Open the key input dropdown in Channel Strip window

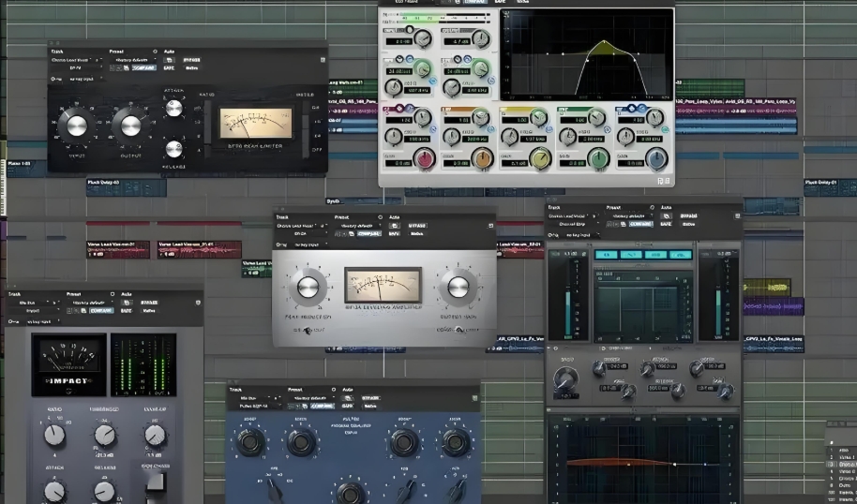click(x=579, y=235)
